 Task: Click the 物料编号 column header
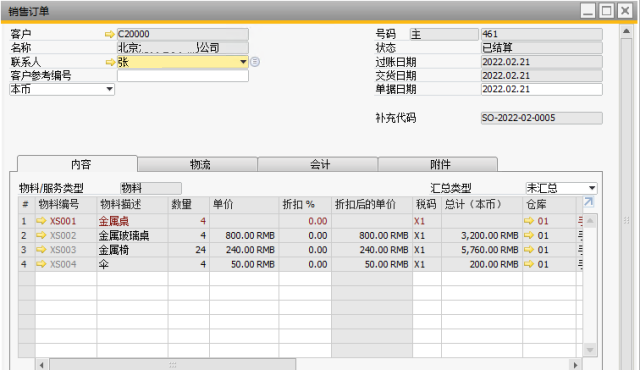coord(66,204)
